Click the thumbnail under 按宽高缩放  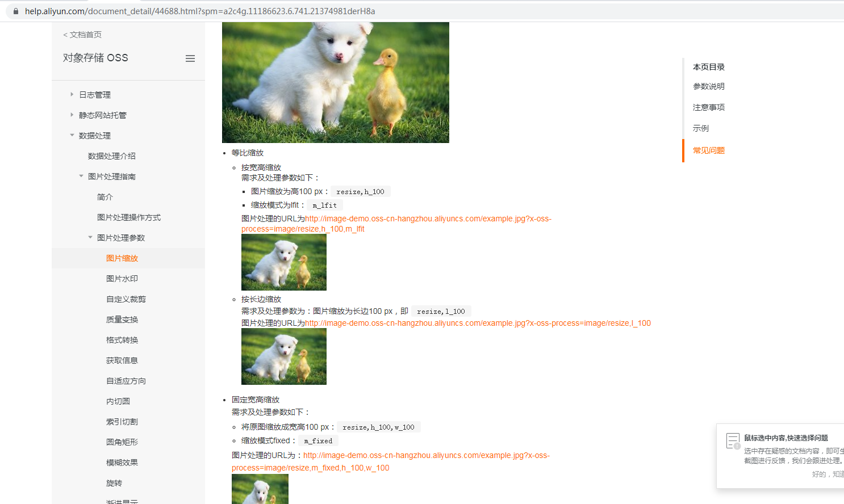click(x=284, y=262)
